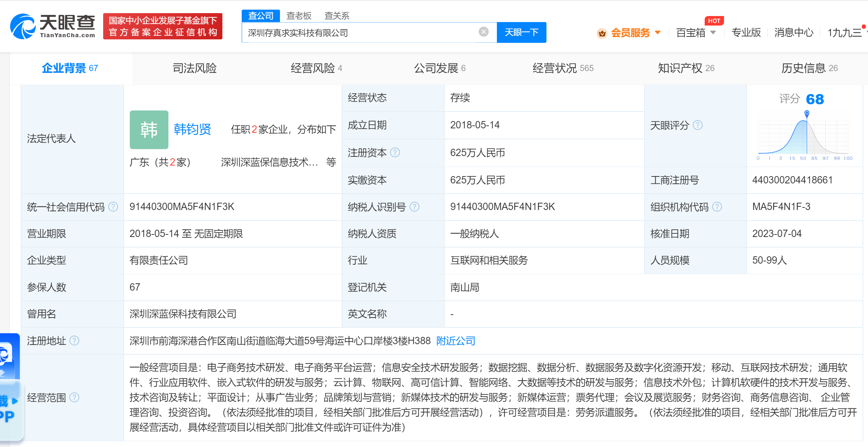
Task: Click help icon beside 统一社会信用代码
Action: tap(113, 207)
